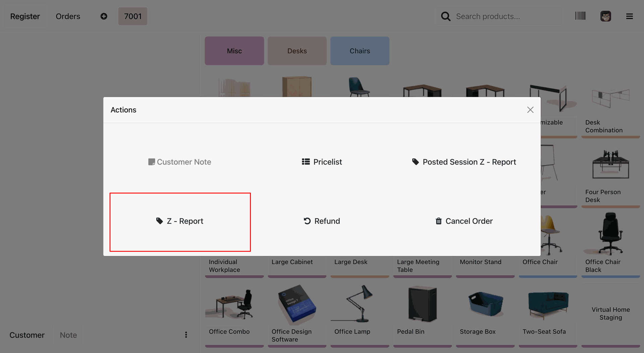
Task: Switch to the Register tab
Action: click(25, 16)
